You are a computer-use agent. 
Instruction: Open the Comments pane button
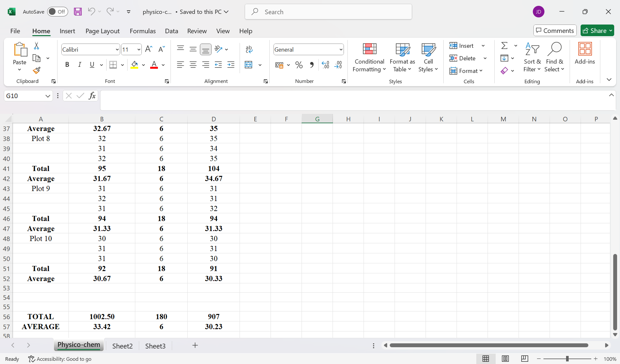pyautogui.click(x=555, y=31)
